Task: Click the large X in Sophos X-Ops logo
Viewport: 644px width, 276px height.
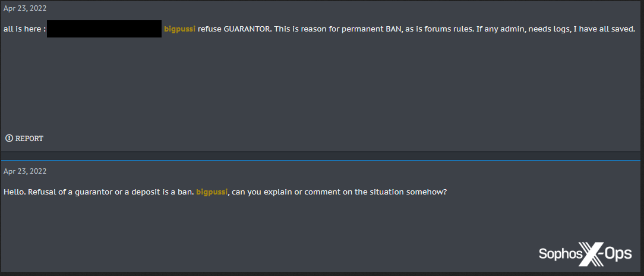Action: (x=590, y=254)
